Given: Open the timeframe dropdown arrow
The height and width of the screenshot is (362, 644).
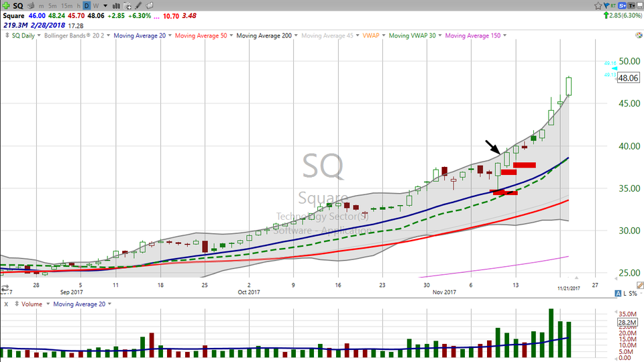Looking at the screenshot, I should click(x=105, y=6).
